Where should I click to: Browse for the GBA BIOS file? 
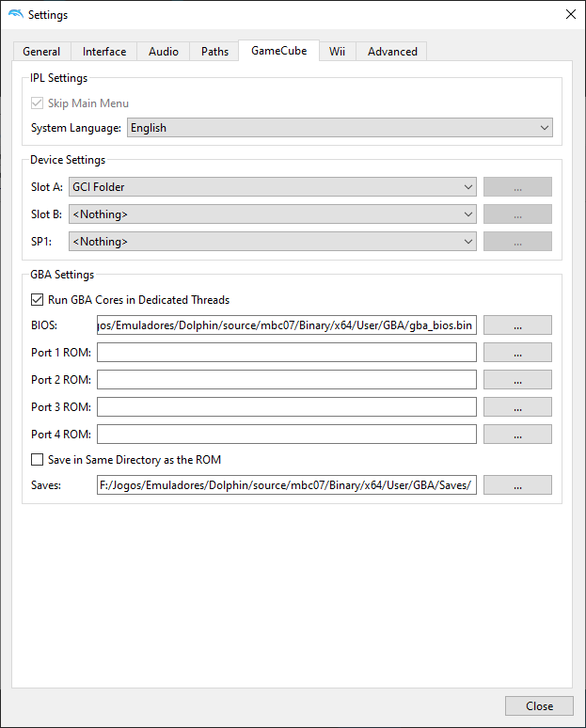[x=517, y=325]
